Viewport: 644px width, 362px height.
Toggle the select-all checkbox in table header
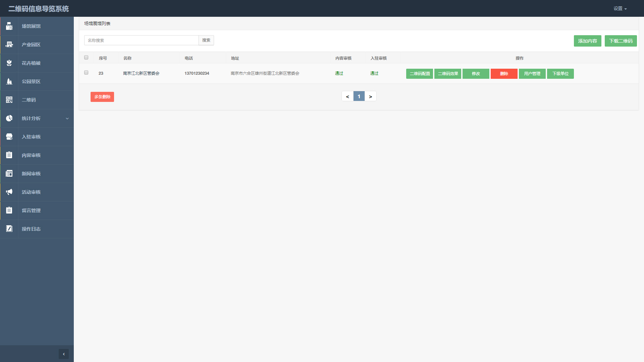click(86, 58)
